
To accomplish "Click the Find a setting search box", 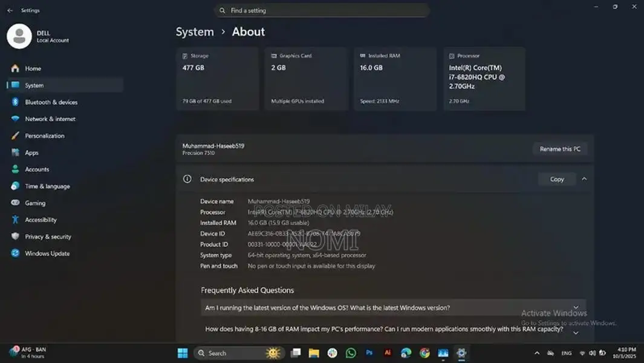I will (x=321, y=10).
